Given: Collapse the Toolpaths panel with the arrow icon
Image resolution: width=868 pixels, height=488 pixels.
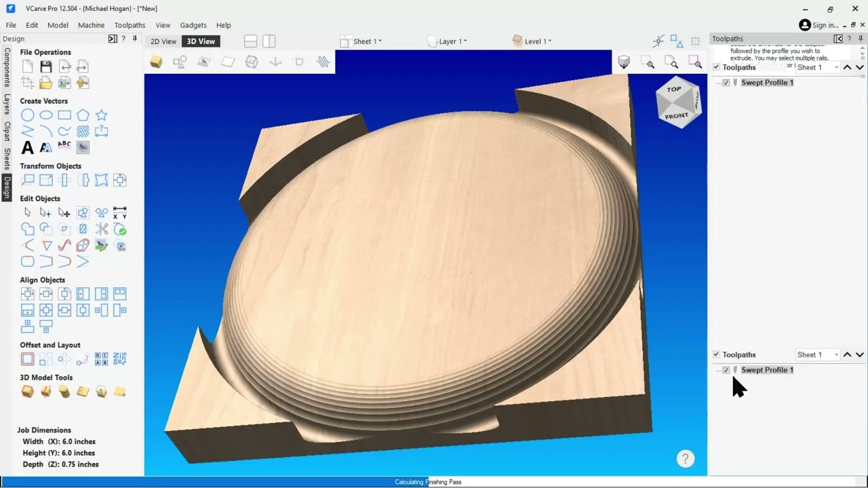Looking at the screenshot, I should [838, 39].
